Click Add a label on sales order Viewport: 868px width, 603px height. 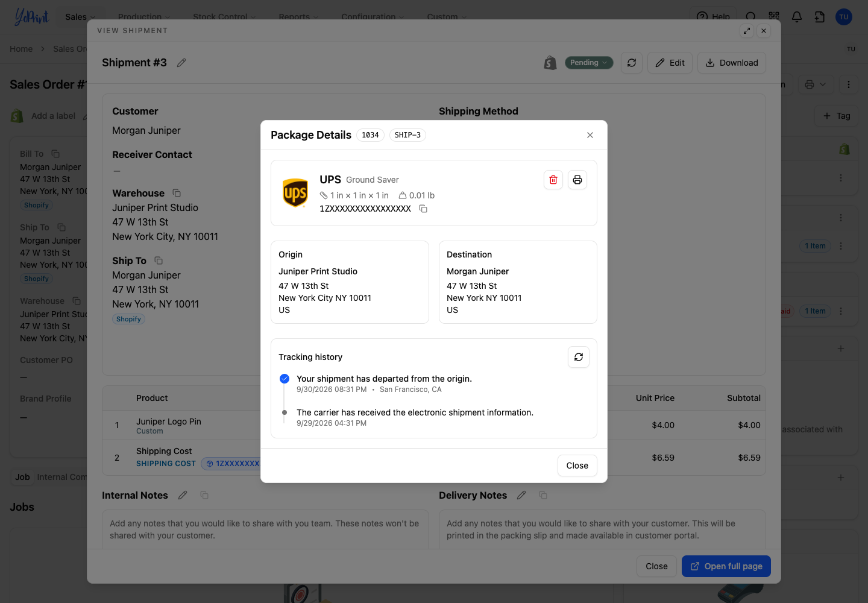click(x=53, y=116)
